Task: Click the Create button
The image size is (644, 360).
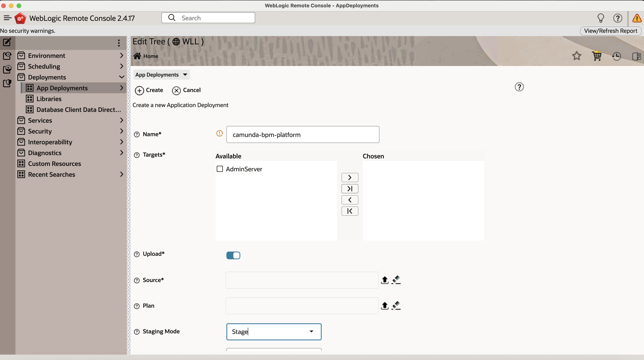Action: [x=149, y=90]
